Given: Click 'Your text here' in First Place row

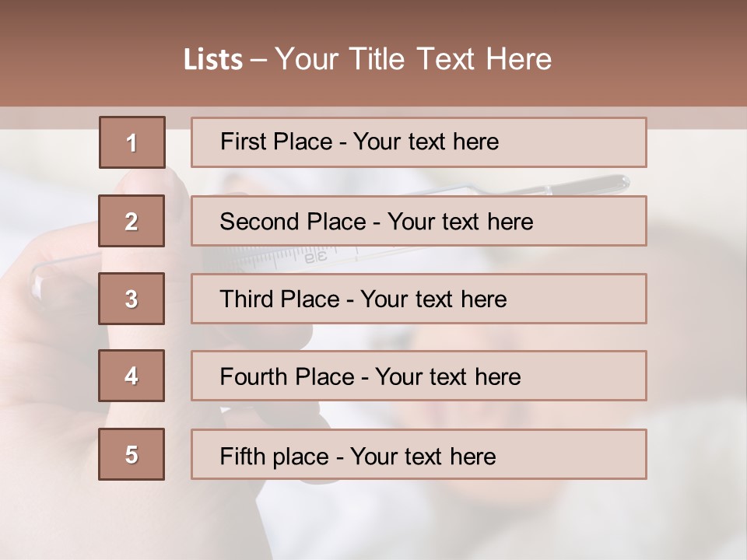Looking at the screenshot, I should [426, 142].
